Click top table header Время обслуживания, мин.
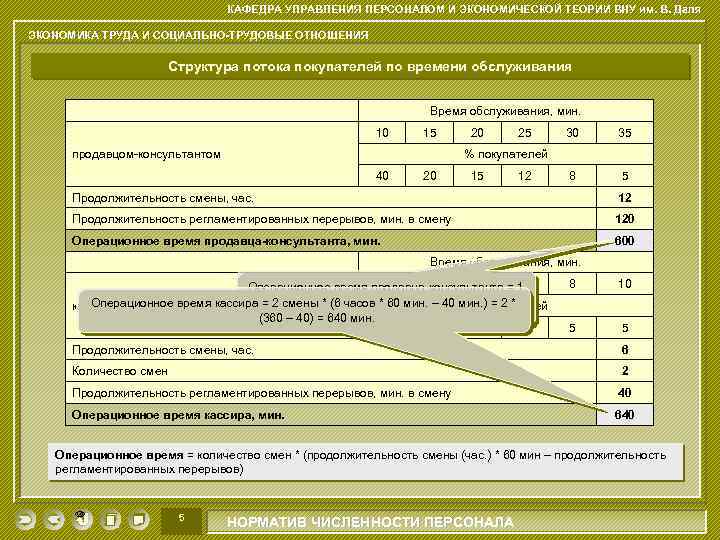Screen dimensions: 720x540 coord(505,111)
